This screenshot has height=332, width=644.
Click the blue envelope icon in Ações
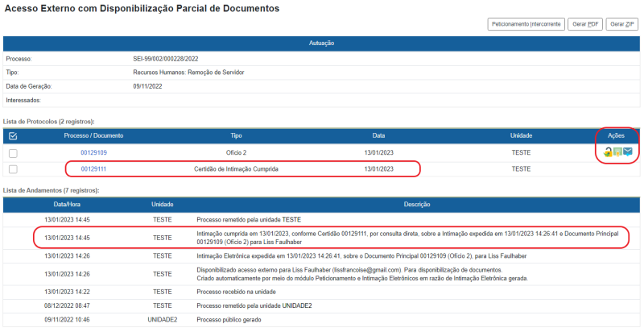tap(627, 151)
